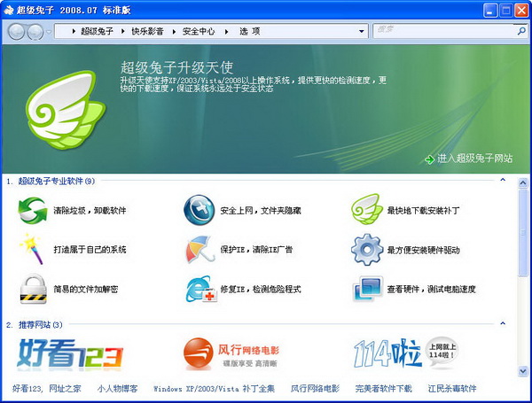Expand arrow before 选项 breadcrumb
This screenshot has width=532, height=403.
(x=226, y=32)
